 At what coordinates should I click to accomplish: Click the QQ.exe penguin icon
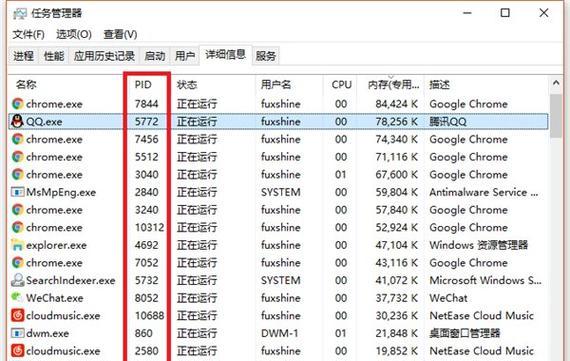(17, 121)
